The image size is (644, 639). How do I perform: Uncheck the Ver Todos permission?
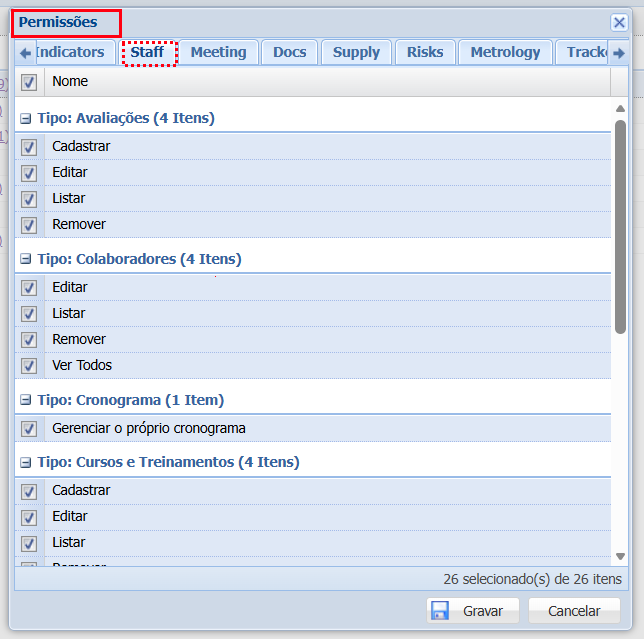click(29, 366)
